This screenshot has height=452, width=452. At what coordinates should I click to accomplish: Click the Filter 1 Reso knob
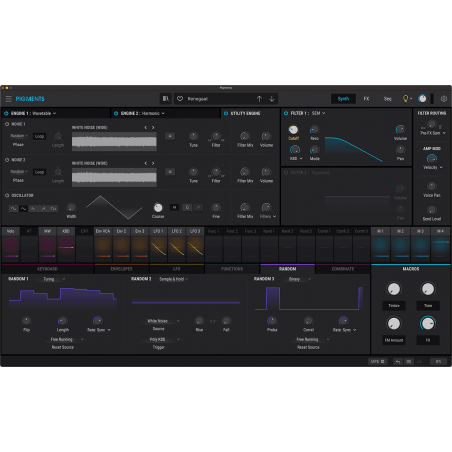(x=314, y=130)
